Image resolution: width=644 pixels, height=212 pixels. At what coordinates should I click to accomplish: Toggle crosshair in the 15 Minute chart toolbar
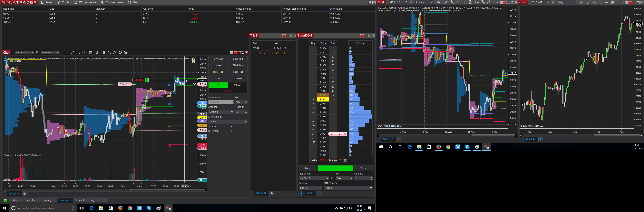pyautogui.click(x=91, y=53)
